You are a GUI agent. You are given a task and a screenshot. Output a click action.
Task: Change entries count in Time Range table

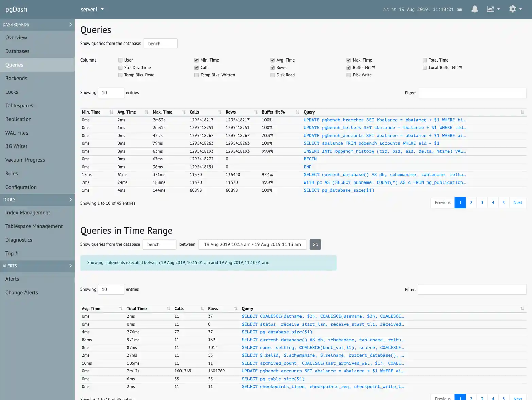pyautogui.click(x=111, y=289)
